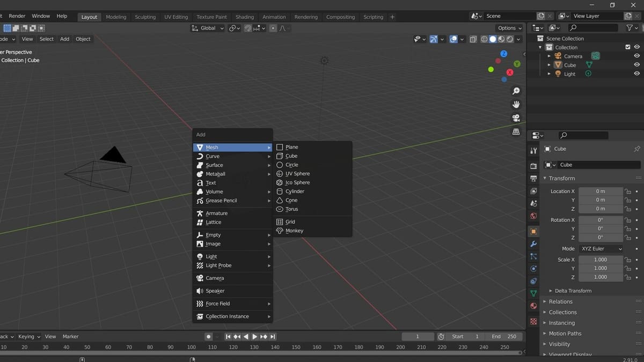Screen dimensions: 644x362
Task: Open the Keying dropdown in timeline
Action: (28, 337)
